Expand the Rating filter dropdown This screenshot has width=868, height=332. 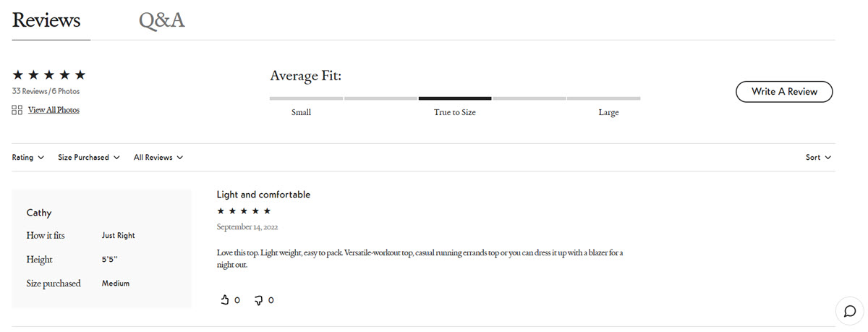coord(28,157)
